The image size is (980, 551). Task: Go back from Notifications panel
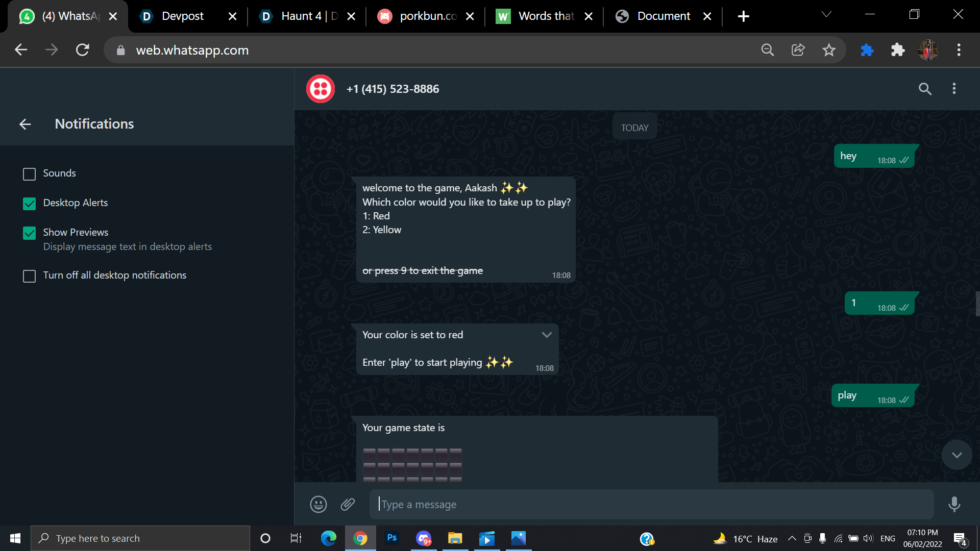coord(25,124)
